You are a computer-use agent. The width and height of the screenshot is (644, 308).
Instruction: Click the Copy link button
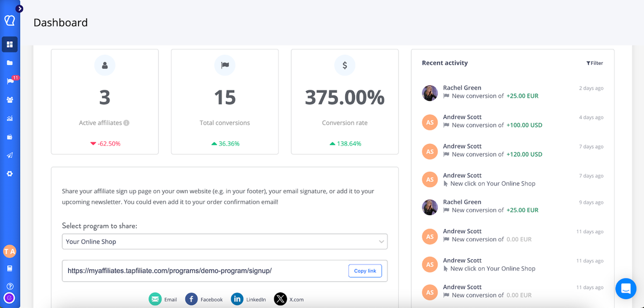[365, 271]
